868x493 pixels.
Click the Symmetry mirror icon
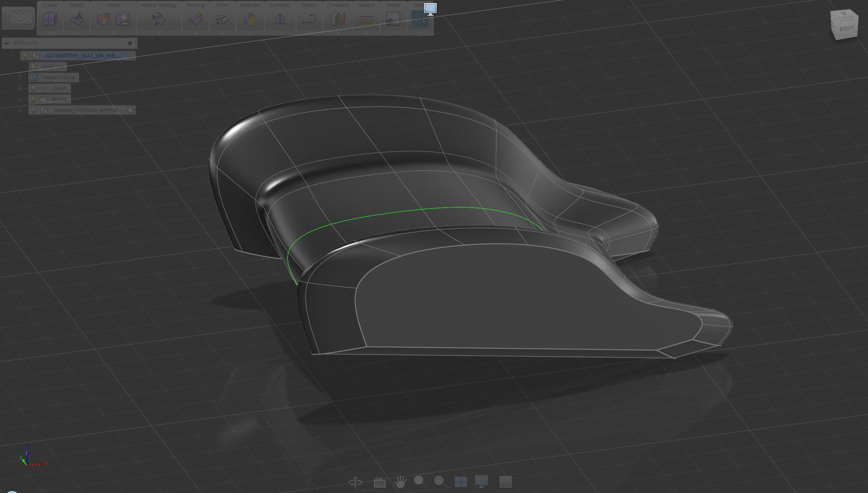(280, 19)
